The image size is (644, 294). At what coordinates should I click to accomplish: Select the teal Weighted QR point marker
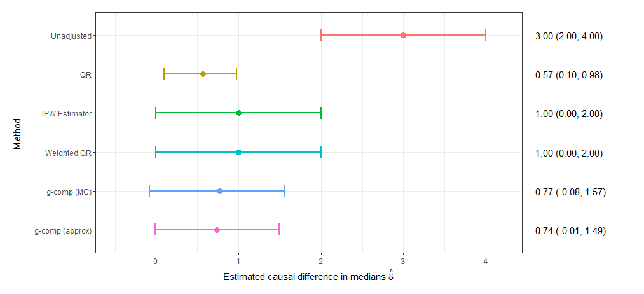coord(238,153)
